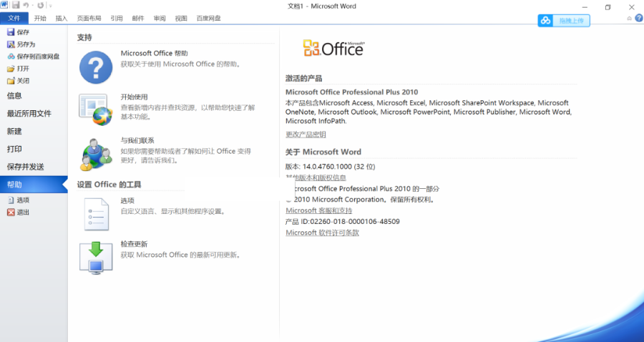Click the 选项 checklist document icon
Screen dimensions: 644x342
(97, 214)
